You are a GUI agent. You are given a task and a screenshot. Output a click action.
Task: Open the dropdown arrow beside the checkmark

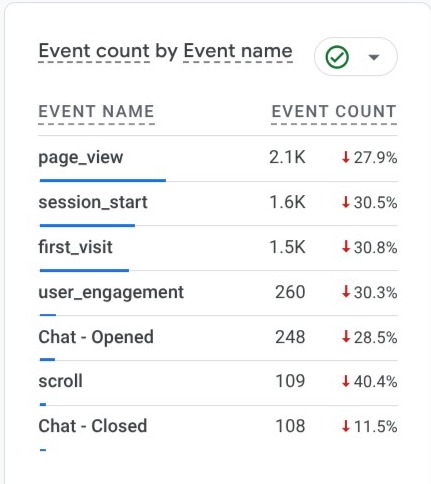click(x=374, y=57)
